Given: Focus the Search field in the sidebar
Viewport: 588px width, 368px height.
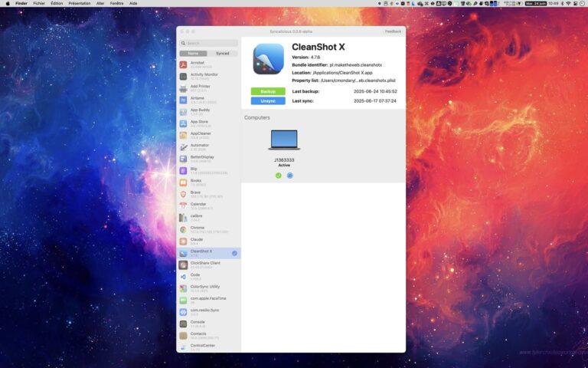Looking at the screenshot, I should pos(208,43).
